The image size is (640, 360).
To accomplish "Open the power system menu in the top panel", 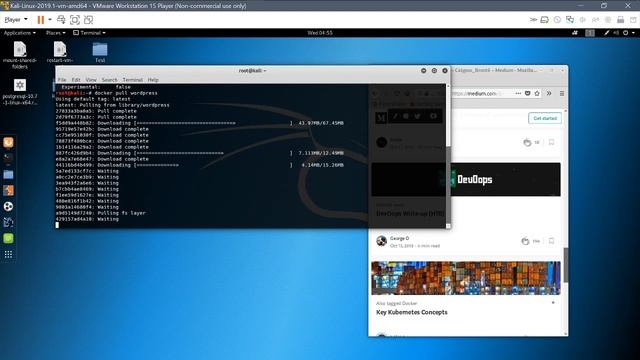I will (628, 33).
